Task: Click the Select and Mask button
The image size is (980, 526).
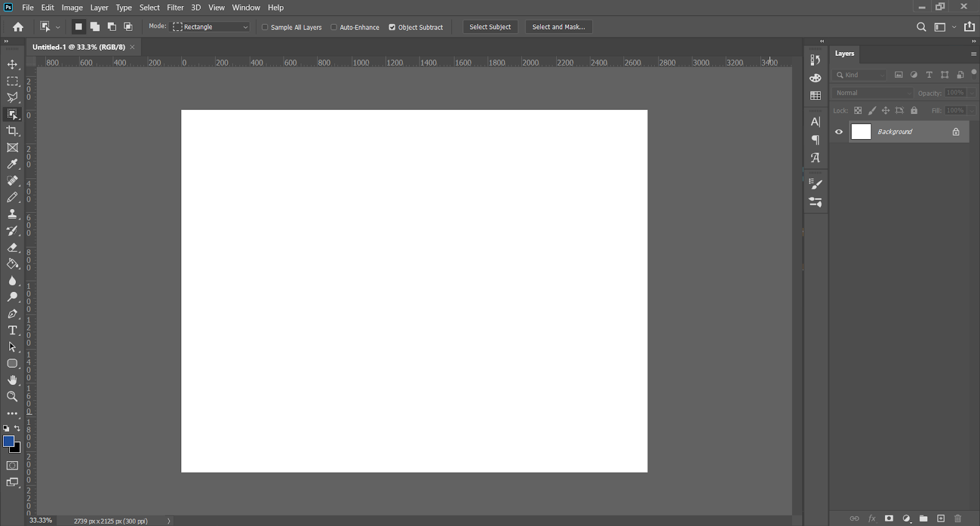Action: (559, 27)
